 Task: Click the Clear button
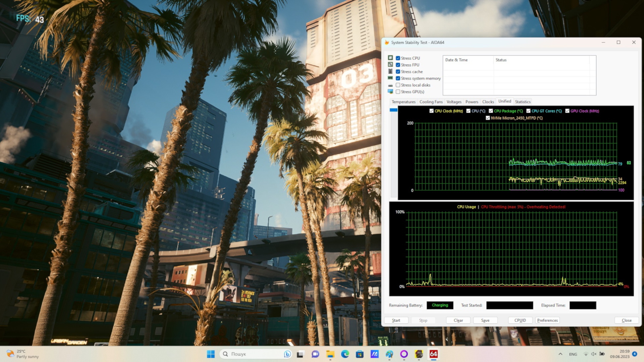point(458,321)
